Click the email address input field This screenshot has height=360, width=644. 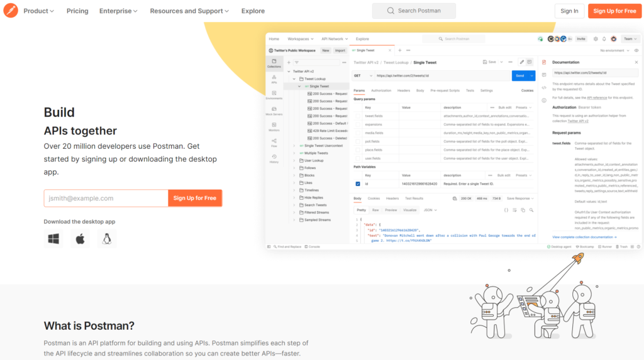tap(106, 199)
